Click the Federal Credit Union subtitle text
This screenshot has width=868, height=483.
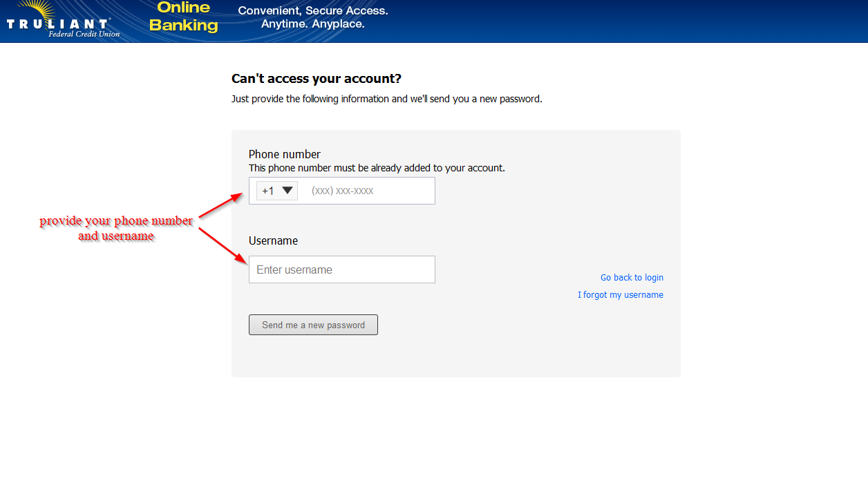pyautogui.click(x=84, y=34)
